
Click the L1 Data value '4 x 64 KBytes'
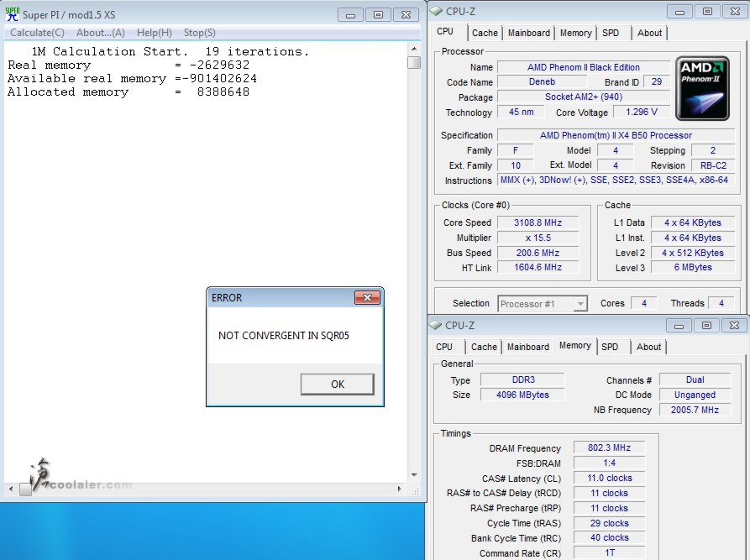click(x=693, y=222)
